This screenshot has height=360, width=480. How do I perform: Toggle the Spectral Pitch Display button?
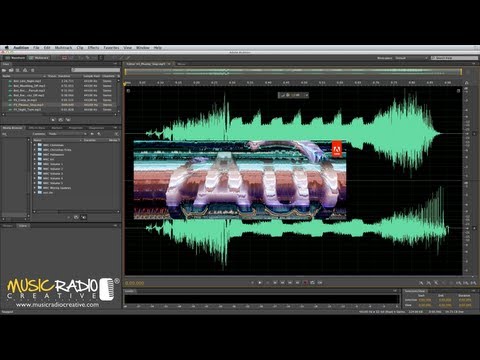(x=71, y=58)
